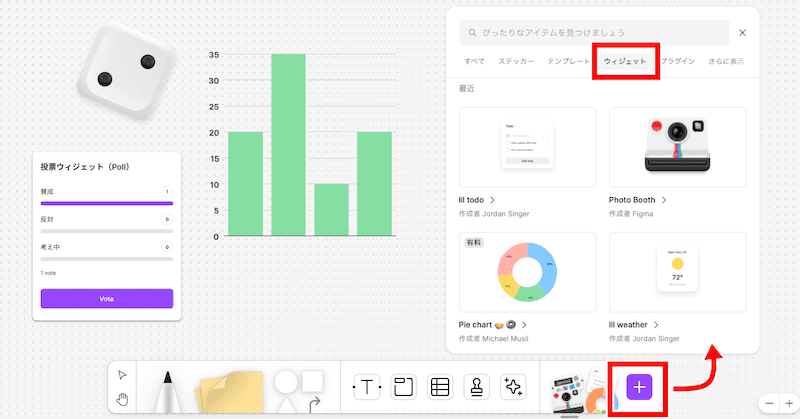Switch to the ウィジェット tab
The width and height of the screenshot is (800, 419).
[626, 62]
